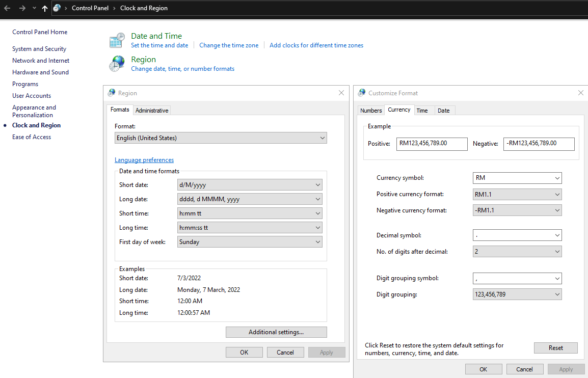
Task: Go back using the back arrow
Action: point(7,8)
